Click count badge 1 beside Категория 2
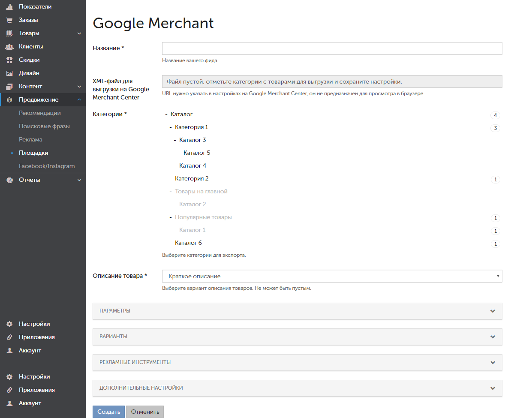The image size is (532, 418). click(x=495, y=179)
